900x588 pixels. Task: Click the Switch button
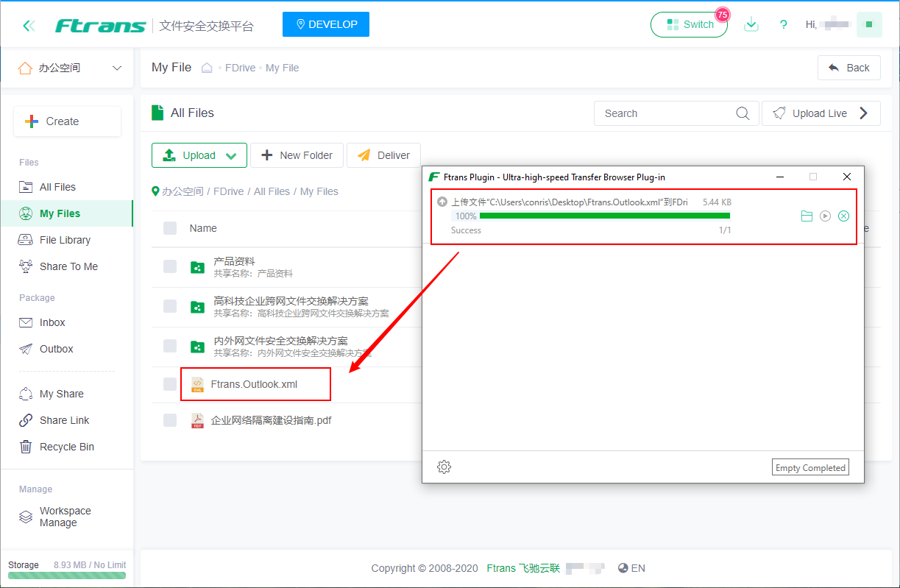pyautogui.click(x=689, y=24)
